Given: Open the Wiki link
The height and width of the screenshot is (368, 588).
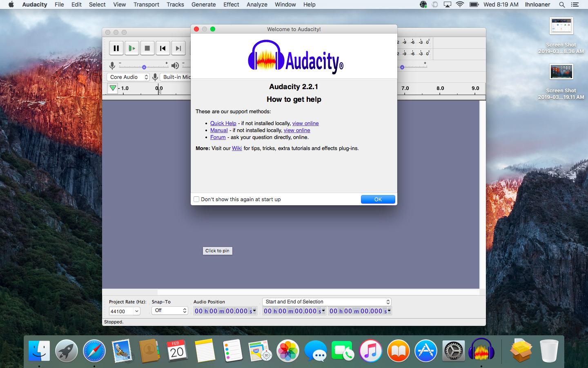Looking at the screenshot, I should (x=237, y=148).
